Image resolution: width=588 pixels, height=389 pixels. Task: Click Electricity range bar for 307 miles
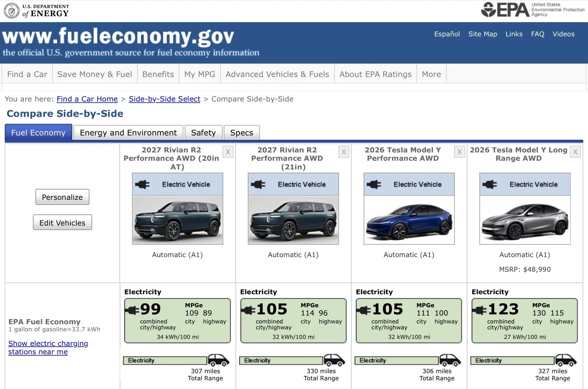165,361
